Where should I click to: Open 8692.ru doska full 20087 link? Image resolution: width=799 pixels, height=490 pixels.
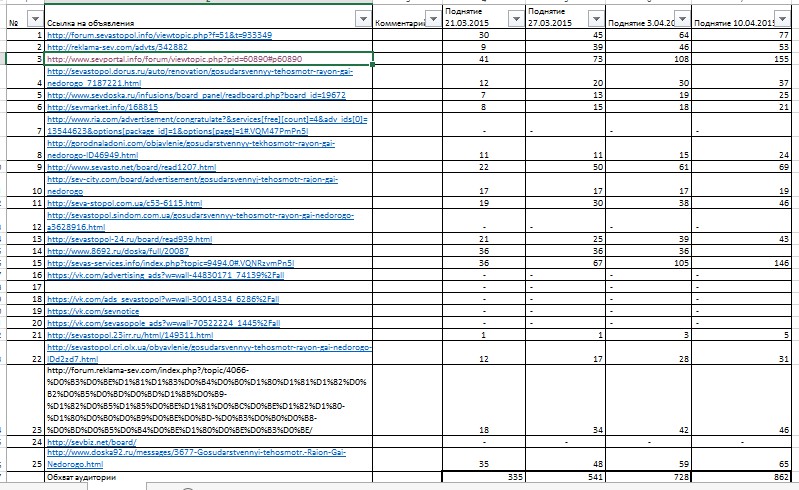pos(118,251)
